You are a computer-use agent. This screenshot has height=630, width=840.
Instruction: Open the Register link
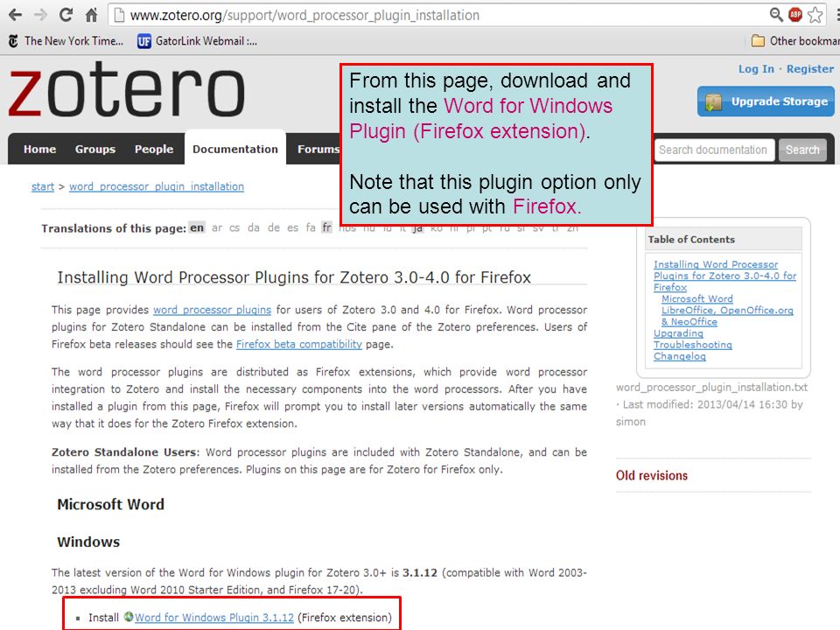coord(810,69)
